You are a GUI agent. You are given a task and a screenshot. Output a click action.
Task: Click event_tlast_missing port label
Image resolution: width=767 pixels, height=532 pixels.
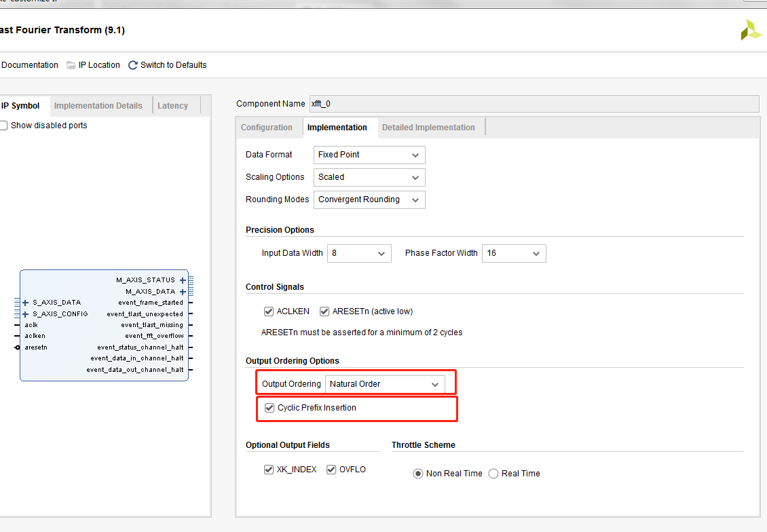[152, 324]
